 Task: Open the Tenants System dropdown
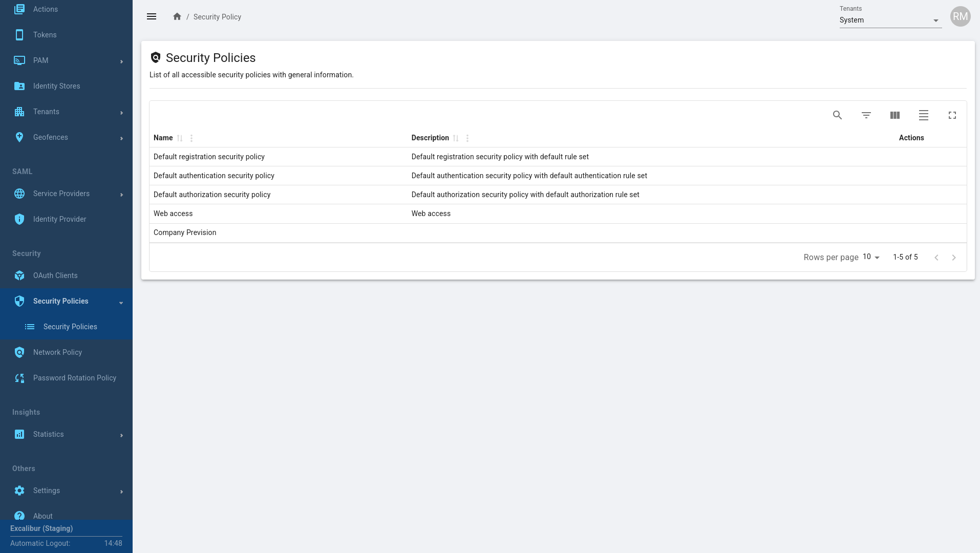890,20
